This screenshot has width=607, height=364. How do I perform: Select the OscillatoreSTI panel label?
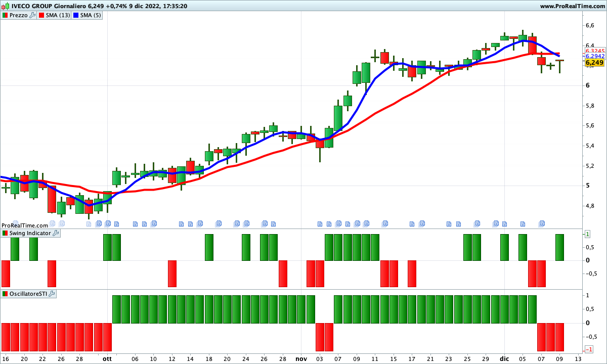pyautogui.click(x=28, y=294)
